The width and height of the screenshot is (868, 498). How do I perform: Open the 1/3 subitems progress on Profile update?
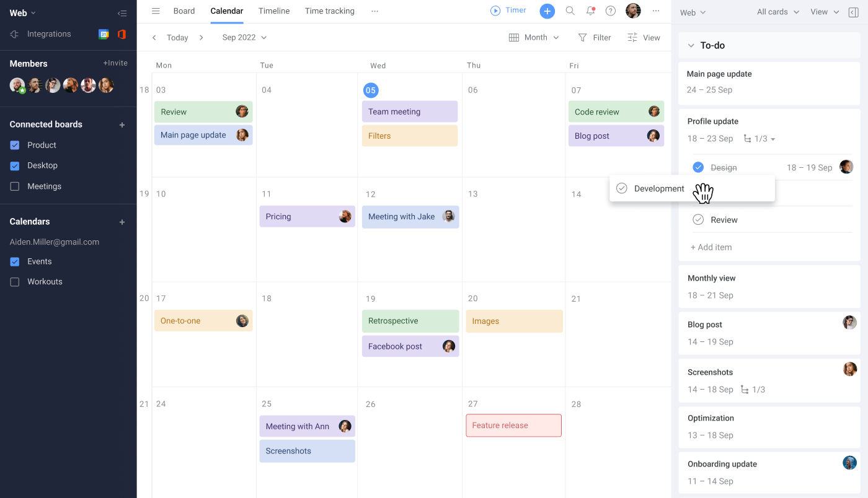pyautogui.click(x=759, y=138)
